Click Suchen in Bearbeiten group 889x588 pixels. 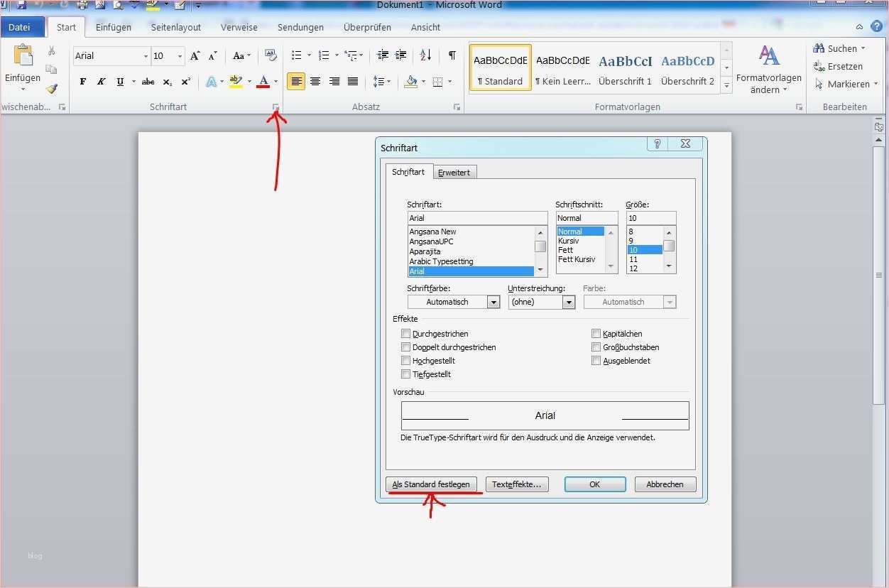click(x=840, y=48)
